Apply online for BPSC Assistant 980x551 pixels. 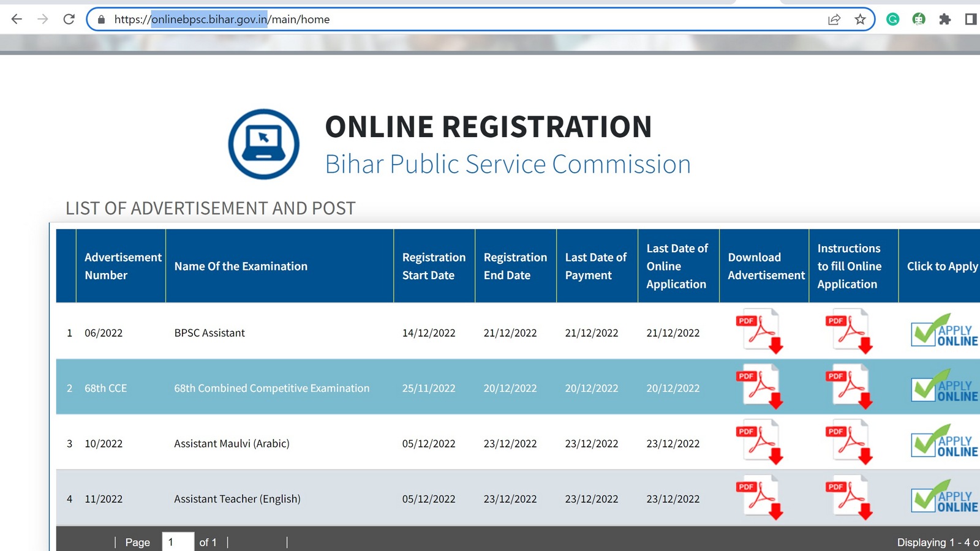[944, 331]
